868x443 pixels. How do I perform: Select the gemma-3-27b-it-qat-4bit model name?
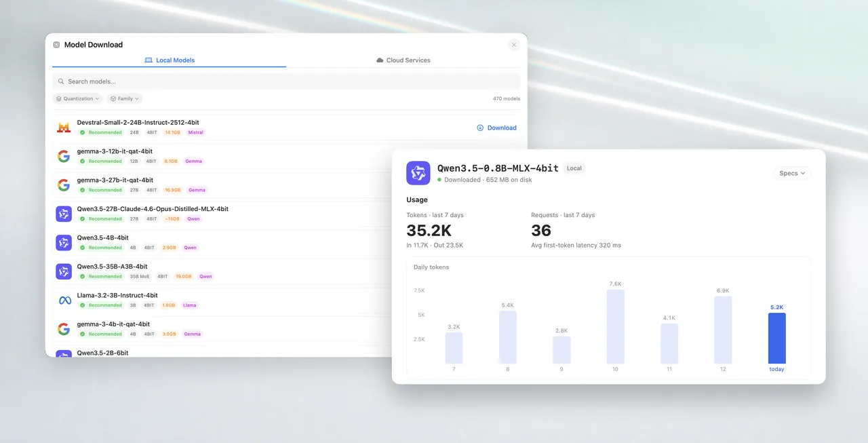pyautogui.click(x=115, y=180)
